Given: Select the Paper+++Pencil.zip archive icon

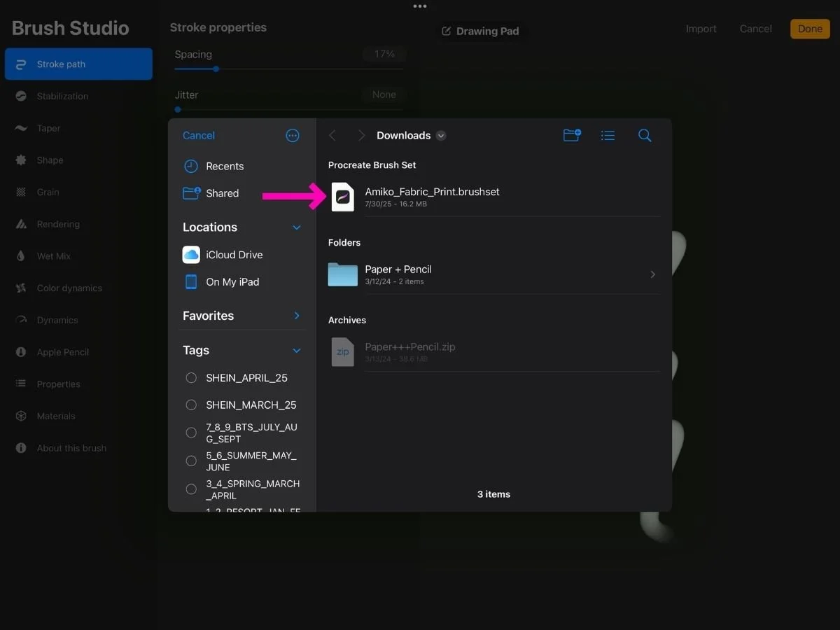Looking at the screenshot, I should tap(343, 352).
